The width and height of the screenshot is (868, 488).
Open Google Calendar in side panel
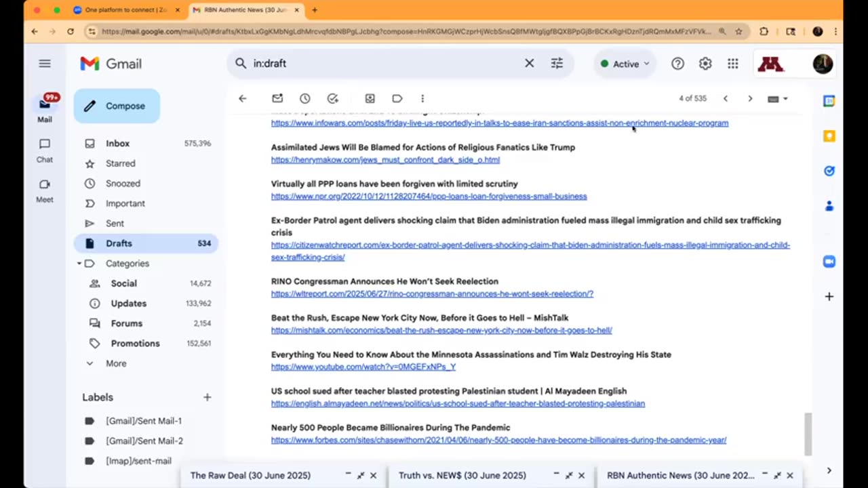coord(829,101)
